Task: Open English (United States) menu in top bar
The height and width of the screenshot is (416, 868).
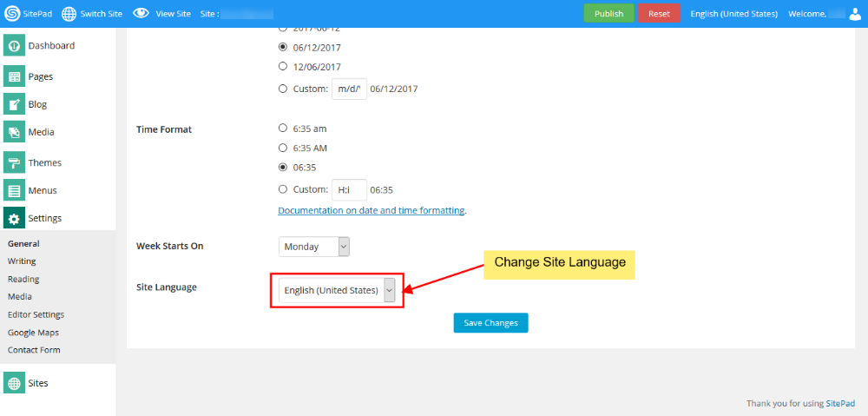Action: [x=733, y=14]
